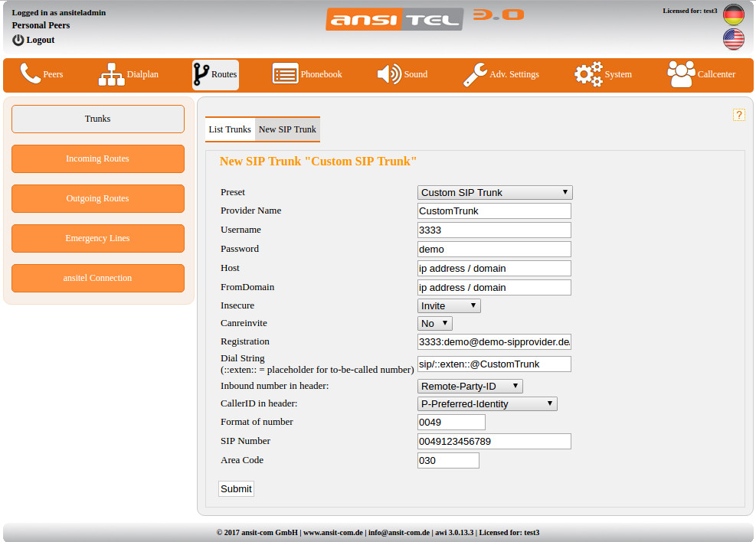This screenshot has width=756, height=542.
Task: Expand the Preset dropdown
Action: (x=495, y=193)
